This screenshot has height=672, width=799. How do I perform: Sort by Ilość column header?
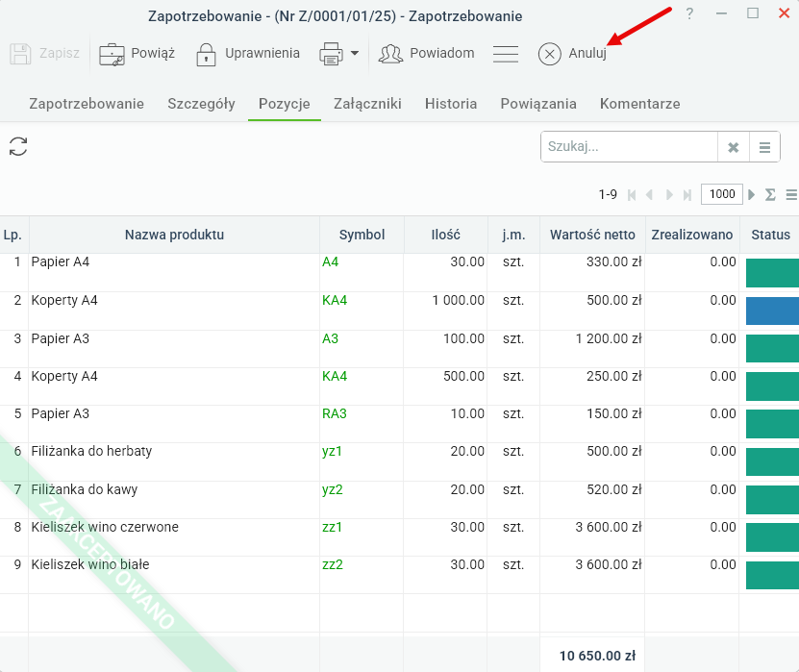[445, 235]
